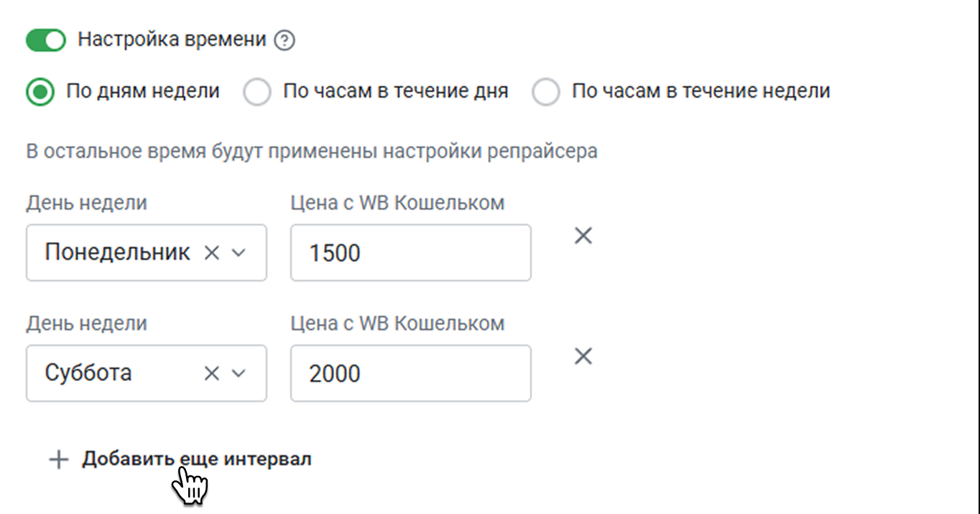
Task: Select the По дням недели radio button
Action: click(x=40, y=92)
